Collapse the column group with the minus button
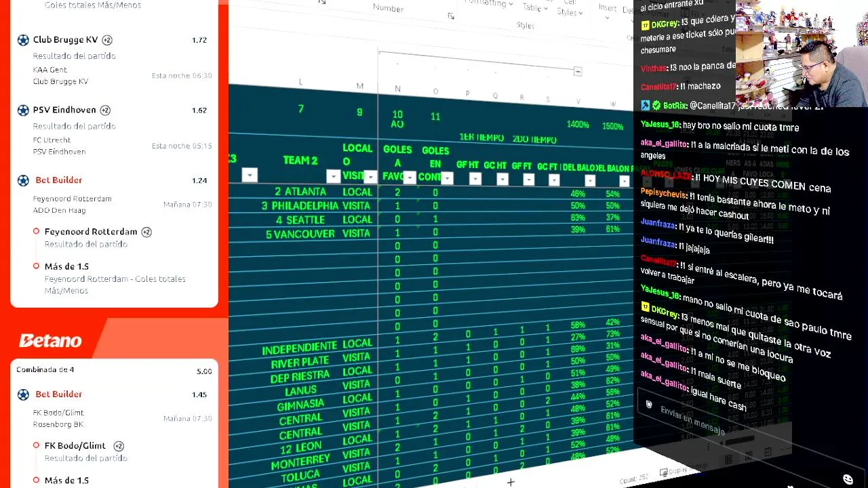Image resolution: width=868 pixels, height=488 pixels. 577,71
